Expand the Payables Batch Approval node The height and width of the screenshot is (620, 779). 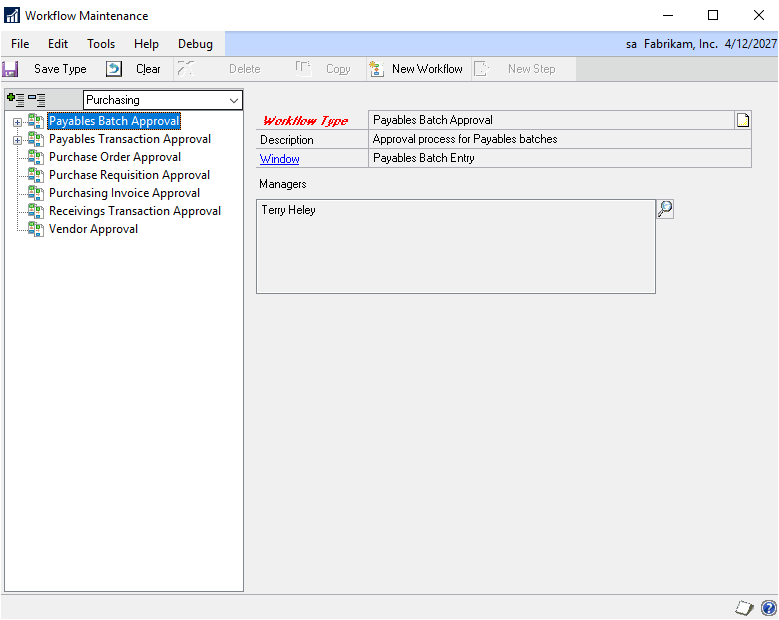(x=17, y=122)
